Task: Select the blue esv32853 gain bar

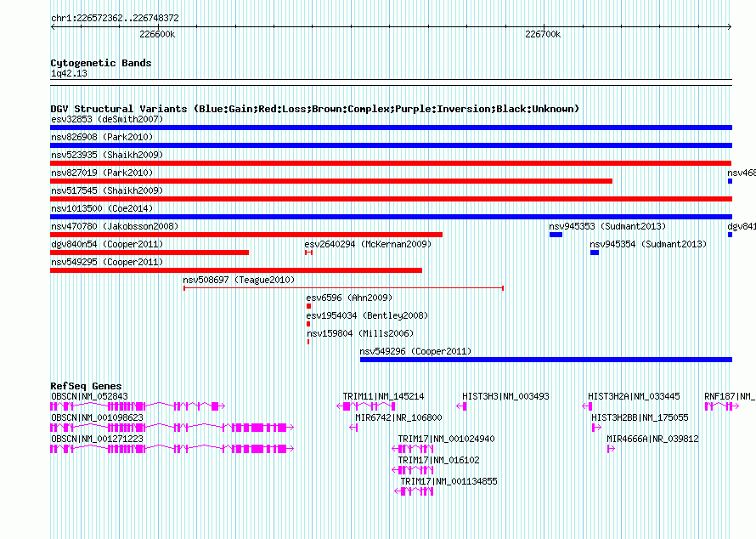Action: point(391,128)
